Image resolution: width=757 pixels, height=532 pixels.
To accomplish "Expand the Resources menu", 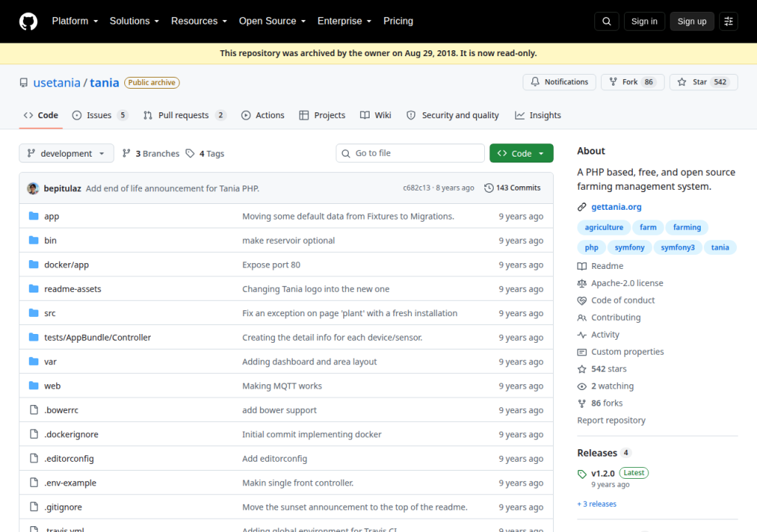I will click(x=199, y=21).
